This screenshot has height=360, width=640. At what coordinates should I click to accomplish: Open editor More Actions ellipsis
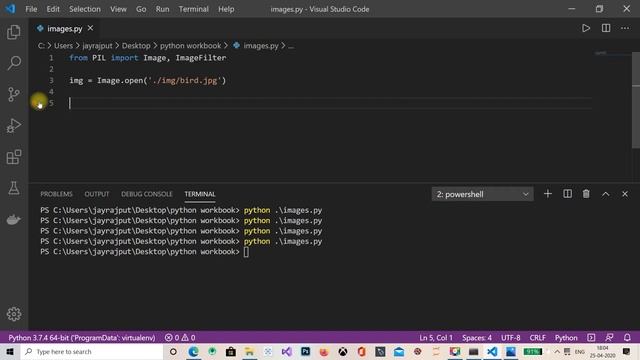tap(625, 28)
